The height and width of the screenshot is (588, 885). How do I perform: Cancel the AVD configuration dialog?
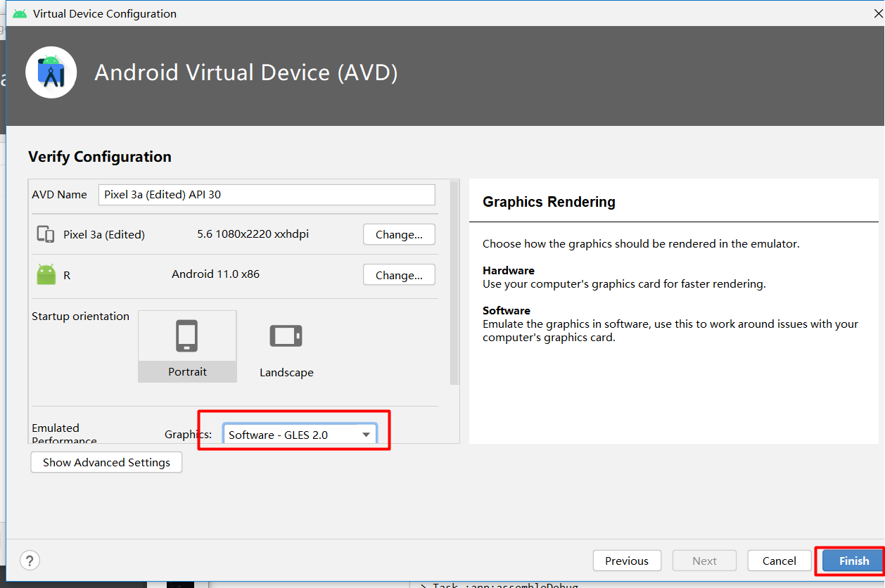coord(779,561)
